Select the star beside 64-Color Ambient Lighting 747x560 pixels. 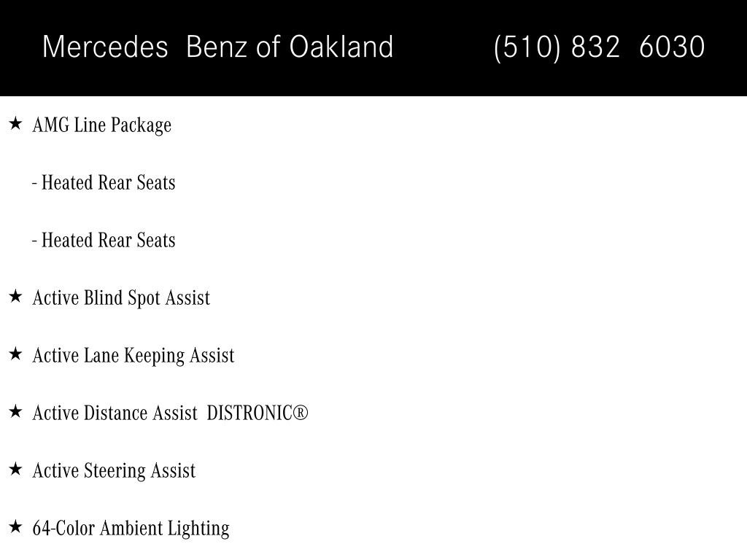15,526
